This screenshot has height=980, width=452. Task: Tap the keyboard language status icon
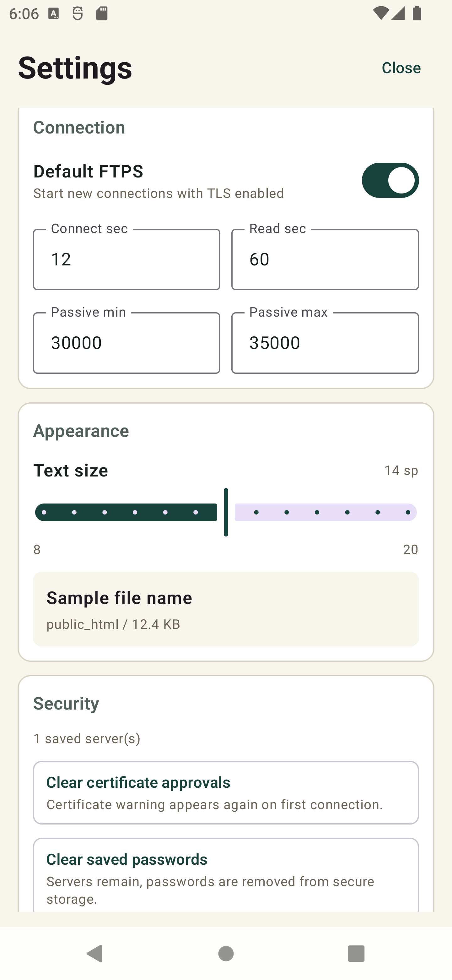coord(54,14)
